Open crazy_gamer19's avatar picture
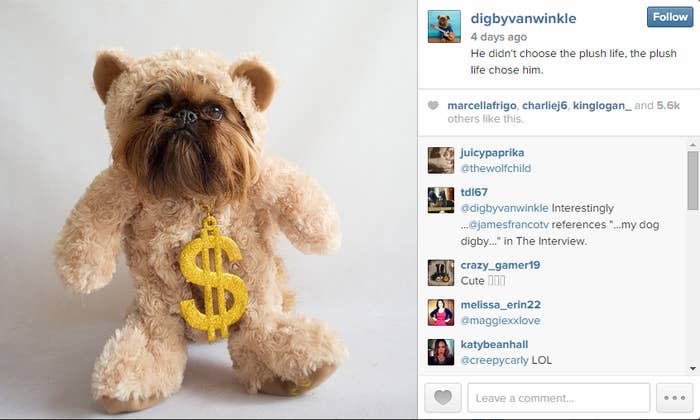Viewport: 700px width, 420px height. click(441, 273)
